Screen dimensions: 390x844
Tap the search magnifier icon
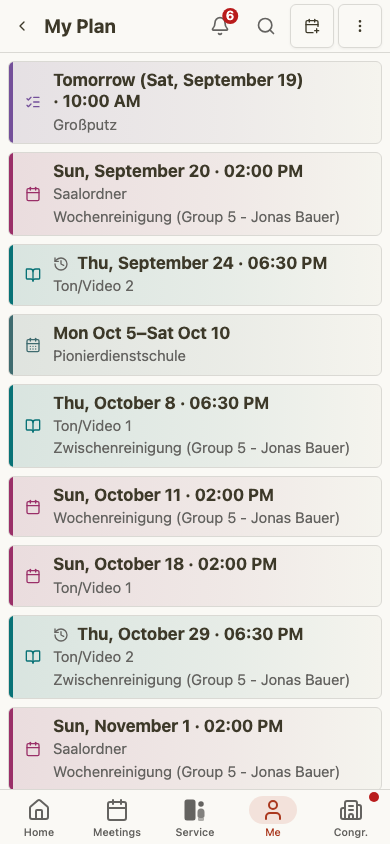pos(266,26)
